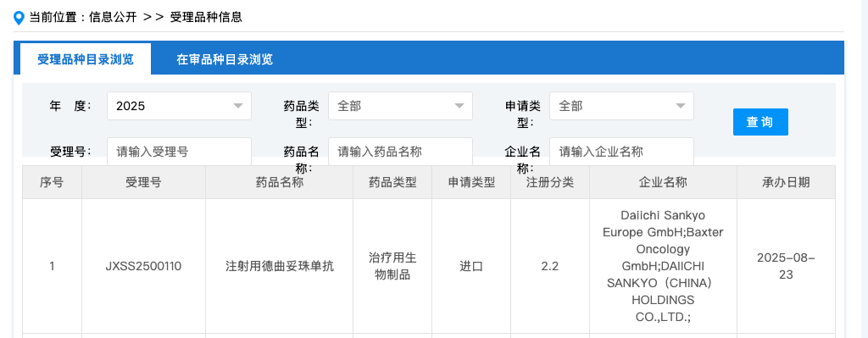868x338 pixels.
Task: Switch to 在审品种目录浏览 tab
Action: 224,59
